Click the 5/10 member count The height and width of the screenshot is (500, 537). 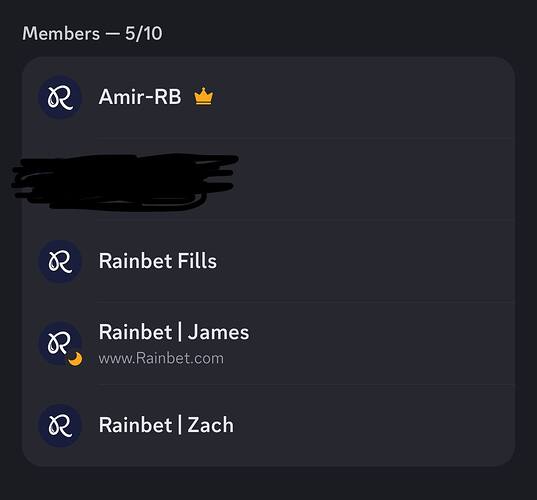point(143,34)
